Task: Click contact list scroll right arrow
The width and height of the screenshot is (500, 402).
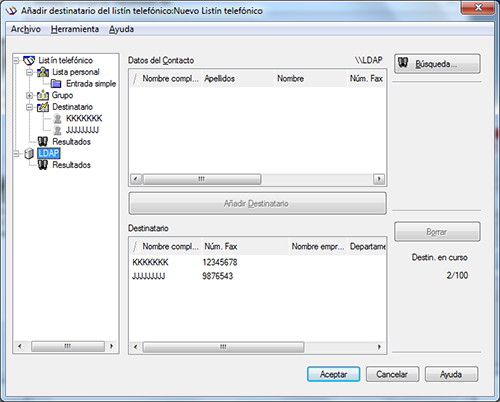Action: [x=379, y=179]
